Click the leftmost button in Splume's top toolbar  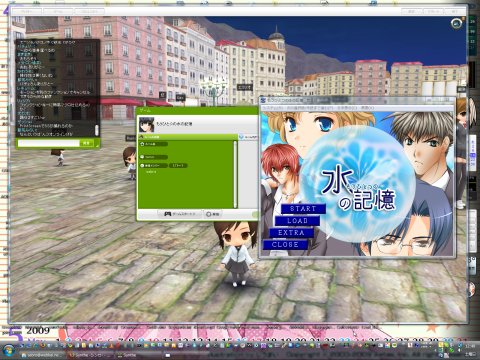27,12
